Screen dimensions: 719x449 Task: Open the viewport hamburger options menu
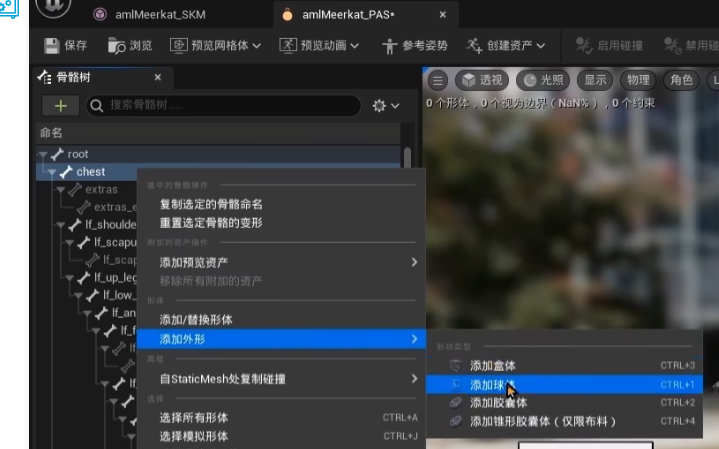coord(438,81)
